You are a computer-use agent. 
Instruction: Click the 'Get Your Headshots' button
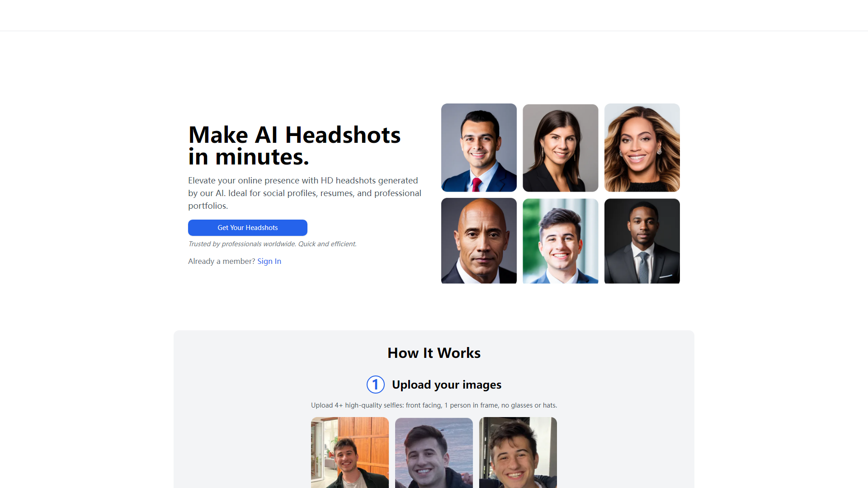(x=247, y=228)
